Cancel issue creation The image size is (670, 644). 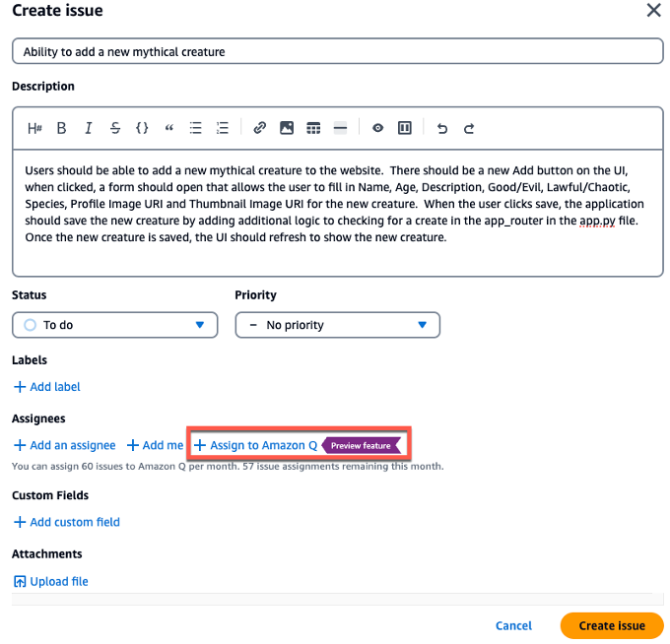tap(513, 626)
